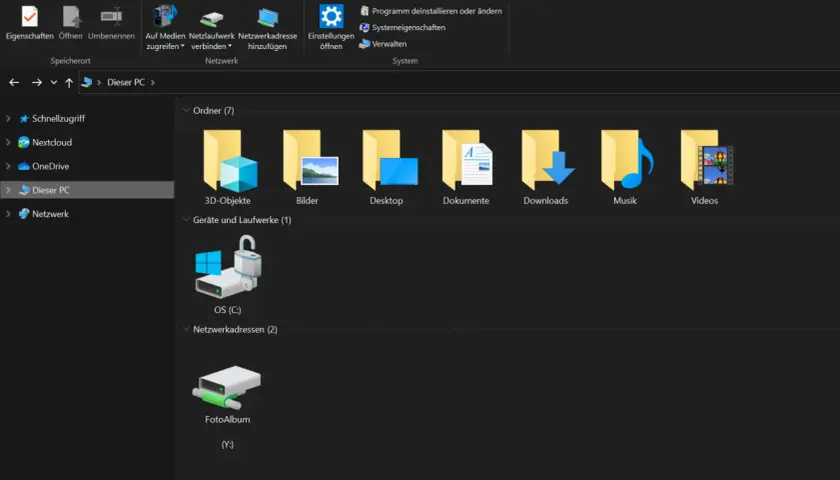The image size is (840, 480).
Task: Select the FotoAlbum network drive icon
Action: 227,387
